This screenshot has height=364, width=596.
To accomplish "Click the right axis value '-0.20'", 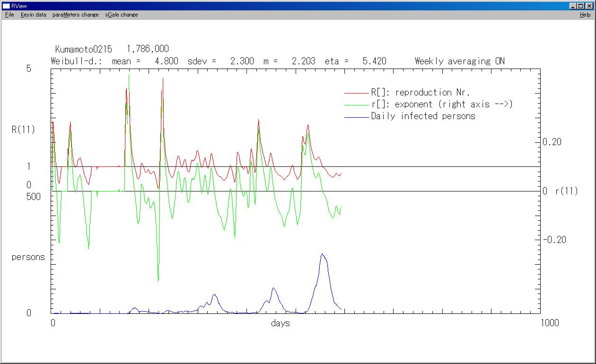I will click(x=554, y=240).
